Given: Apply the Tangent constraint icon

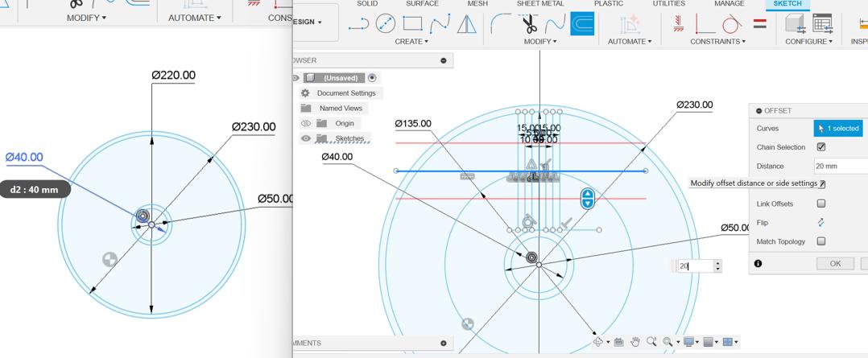Looking at the screenshot, I should click(x=733, y=24).
